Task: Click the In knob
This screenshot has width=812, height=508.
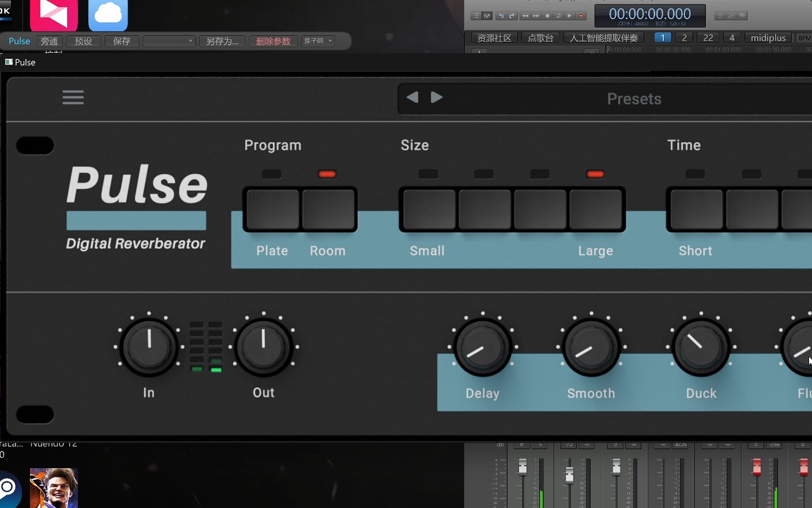Action: click(149, 346)
